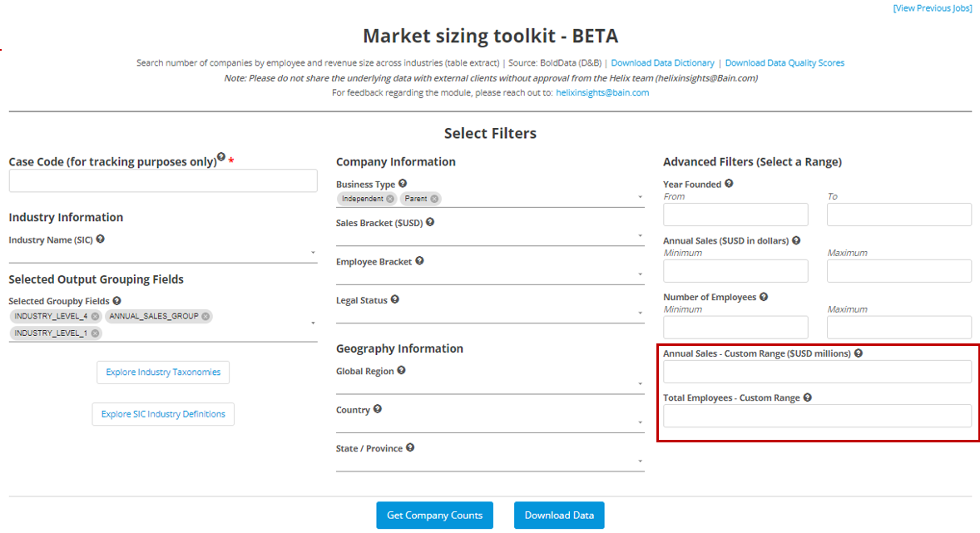Remove ANNUAL_SALES_GROUP groupby tag
This screenshot has height=533, width=980.
(205, 316)
